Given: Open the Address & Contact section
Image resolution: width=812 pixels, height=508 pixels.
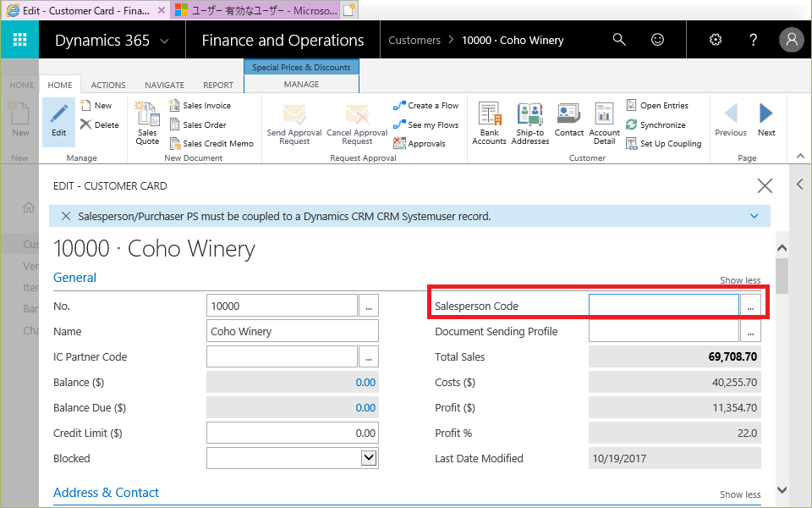Looking at the screenshot, I should click(107, 493).
